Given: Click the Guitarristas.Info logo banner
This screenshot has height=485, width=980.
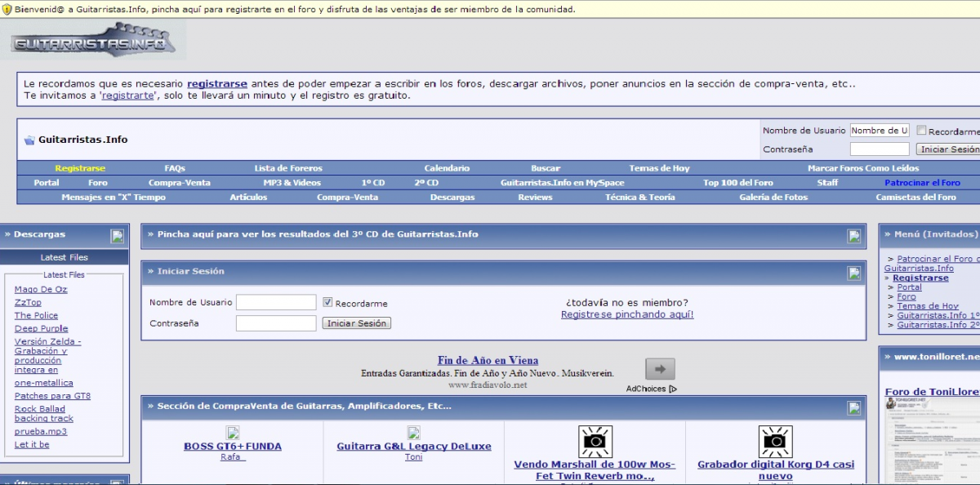Looking at the screenshot, I should coord(91,41).
